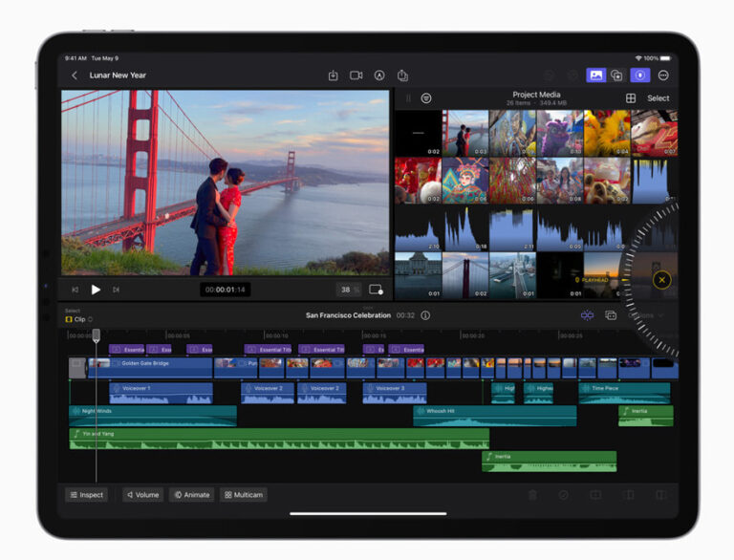
Task: Tap the share/export icon in top bar
Action: [402, 75]
